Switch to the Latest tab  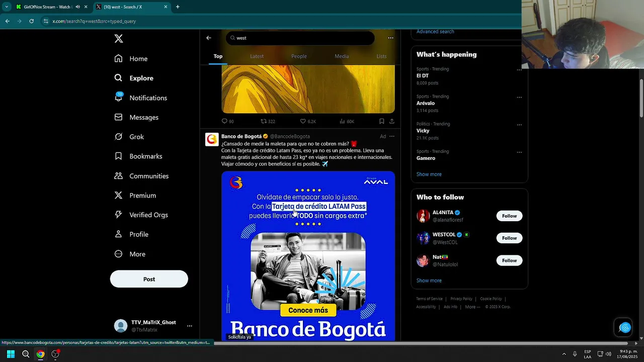(257, 56)
